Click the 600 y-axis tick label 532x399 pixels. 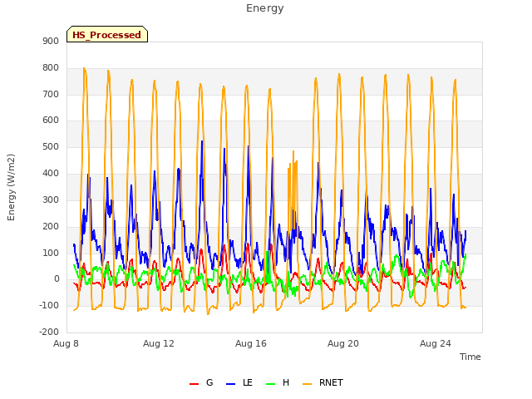pos(51,121)
